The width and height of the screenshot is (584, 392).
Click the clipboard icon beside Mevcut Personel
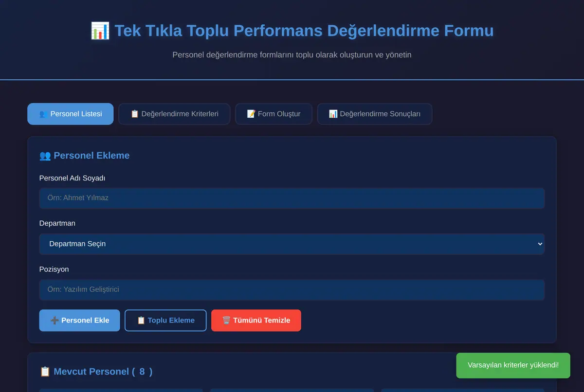pyautogui.click(x=45, y=372)
